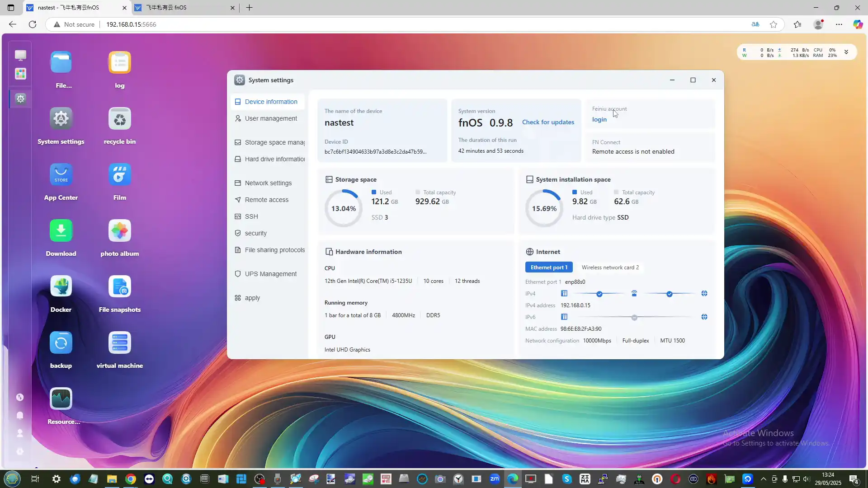Open File Explorer from taskbar
The height and width of the screenshot is (488, 868).
[112, 479]
